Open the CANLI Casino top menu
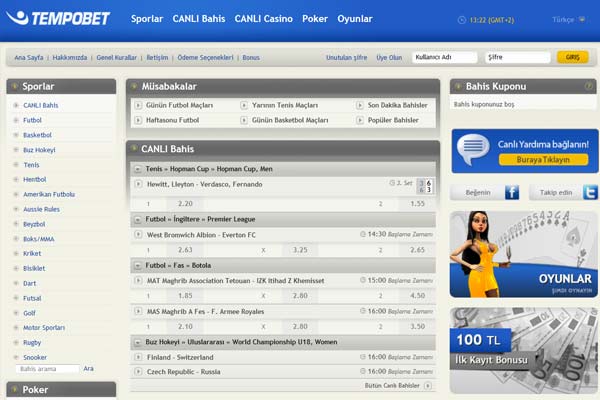 click(264, 19)
